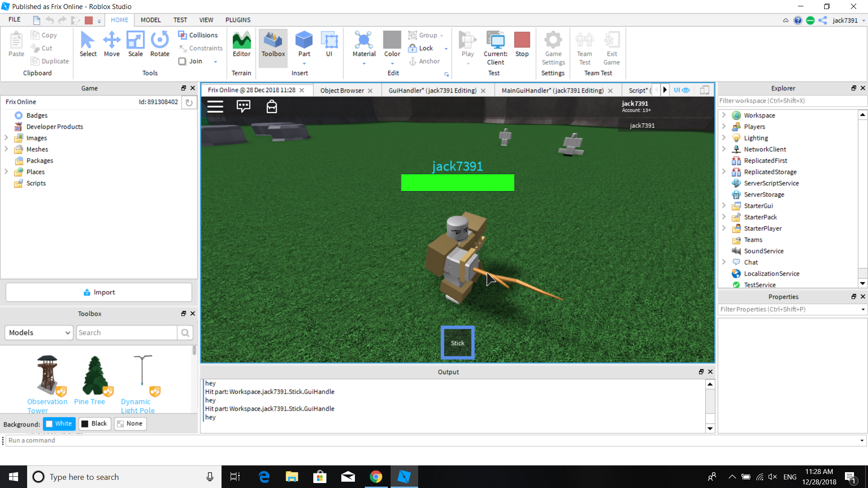Open the Object Browser tab
This screenshot has height=488, width=868.
coord(342,90)
